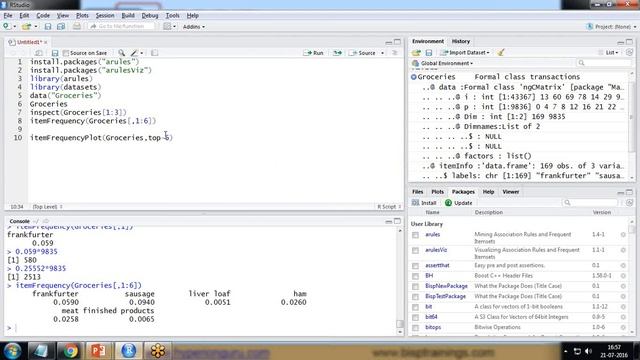Viewport: 640px width, 360px height.
Task: Open the arules package link
Action: click(x=432, y=235)
